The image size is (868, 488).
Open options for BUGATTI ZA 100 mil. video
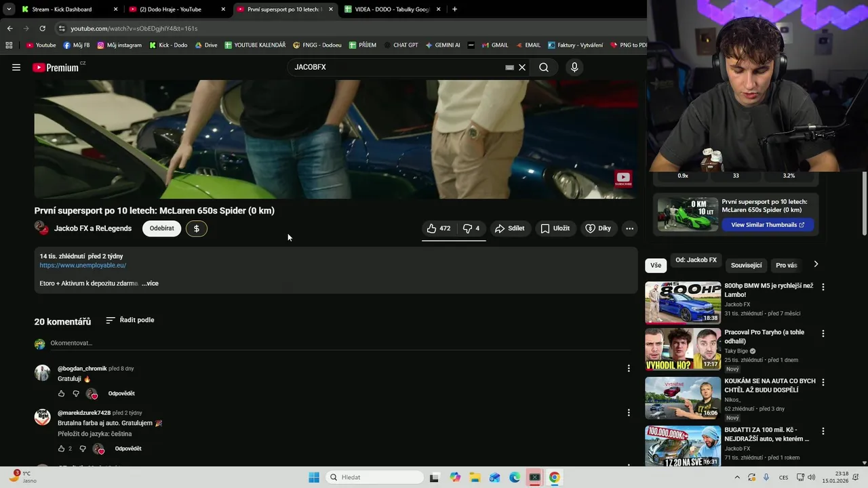[823, 431]
